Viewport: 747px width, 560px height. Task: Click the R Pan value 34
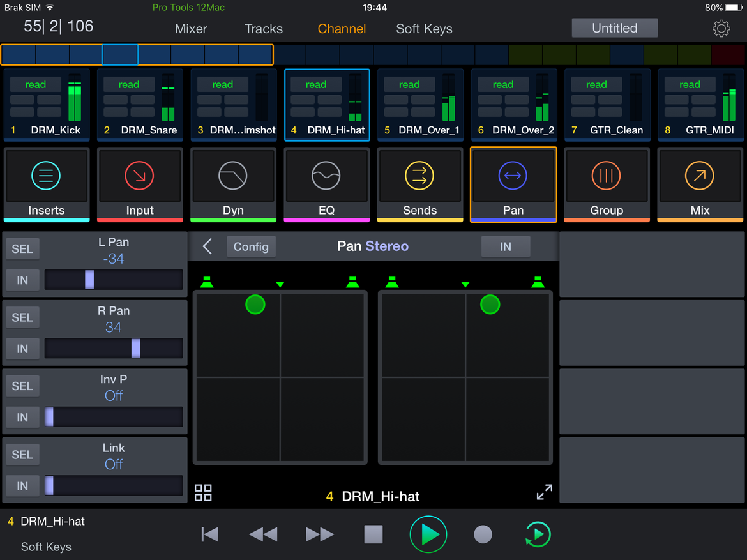tap(114, 328)
